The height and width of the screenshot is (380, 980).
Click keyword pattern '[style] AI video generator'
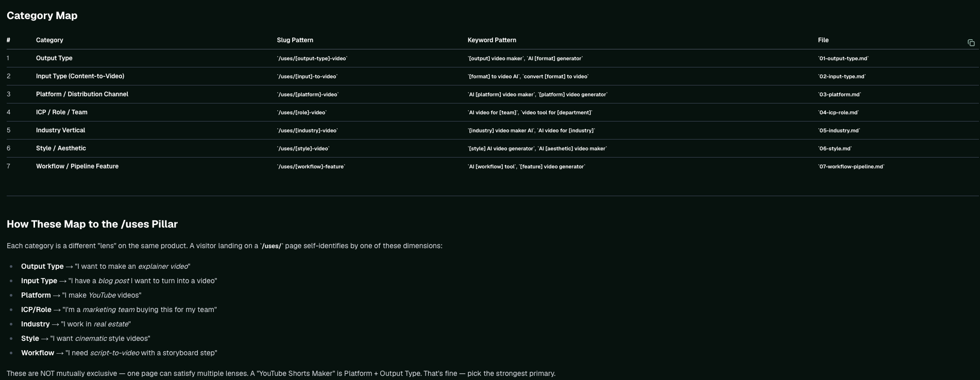(x=501, y=149)
